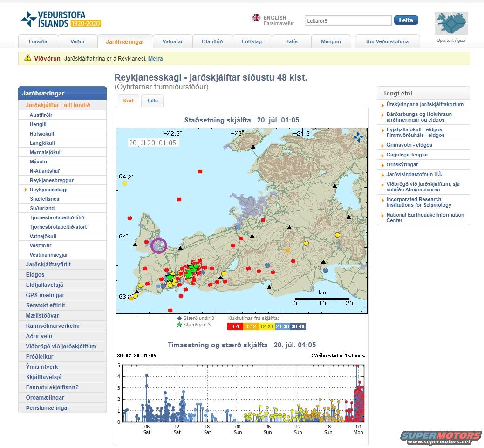Screen dimensions: 484x448
Task: Click the Iceland map thumbnail icon
Action: click(x=451, y=24)
